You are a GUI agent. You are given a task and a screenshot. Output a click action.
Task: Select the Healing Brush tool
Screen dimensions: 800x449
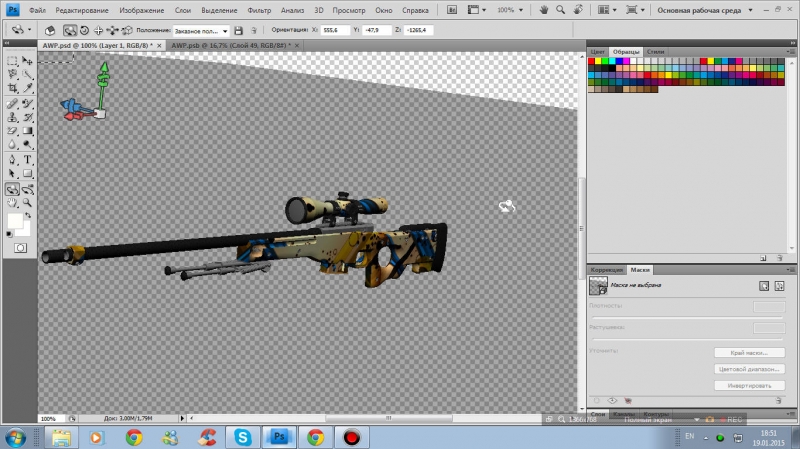point(12,104)
